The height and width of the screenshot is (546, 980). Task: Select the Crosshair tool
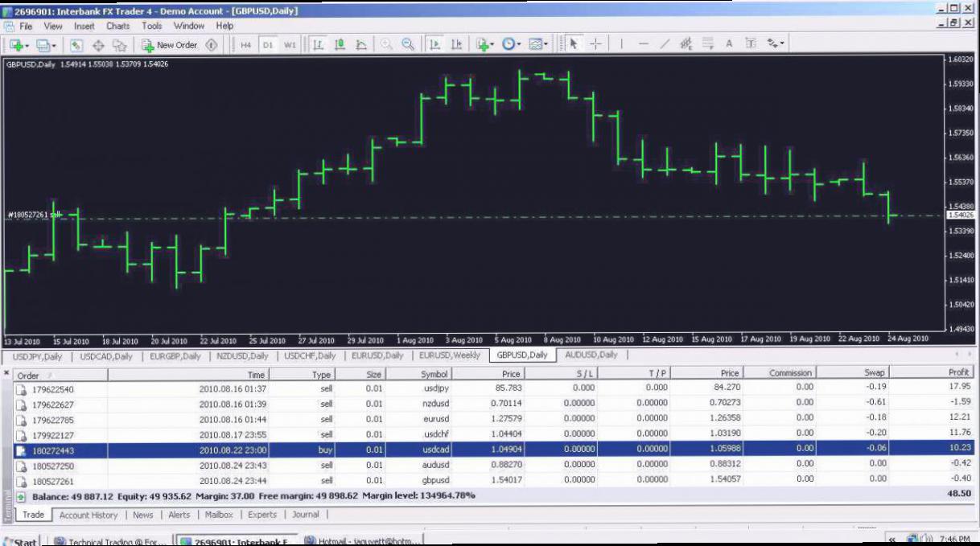tap(595, 45)
